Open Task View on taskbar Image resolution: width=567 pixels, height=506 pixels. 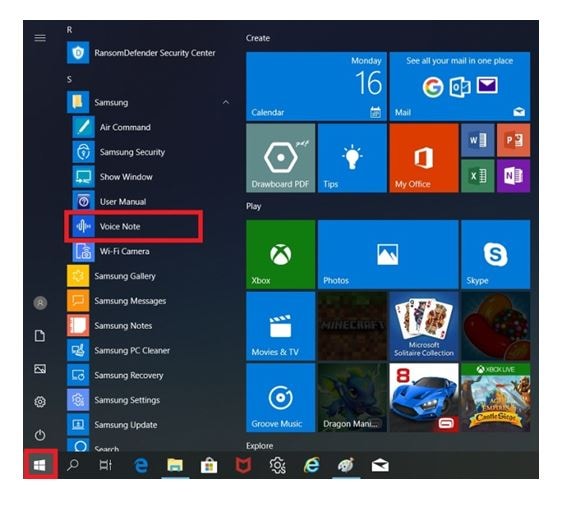pos(106,465)
